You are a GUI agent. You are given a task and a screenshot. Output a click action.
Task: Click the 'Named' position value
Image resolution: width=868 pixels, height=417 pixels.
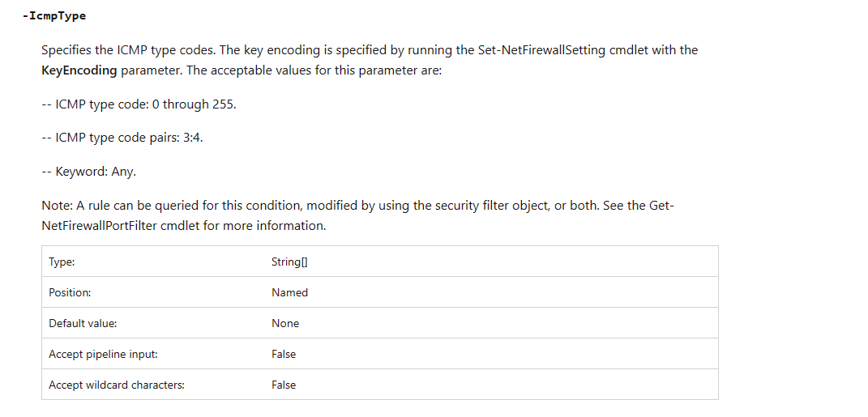pos(289,292)
